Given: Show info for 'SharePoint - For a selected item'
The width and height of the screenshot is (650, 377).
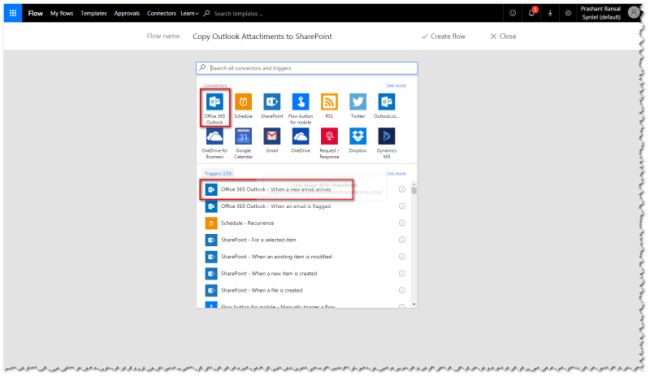Looking at the screenshot, I should click(x=402, y=240).
